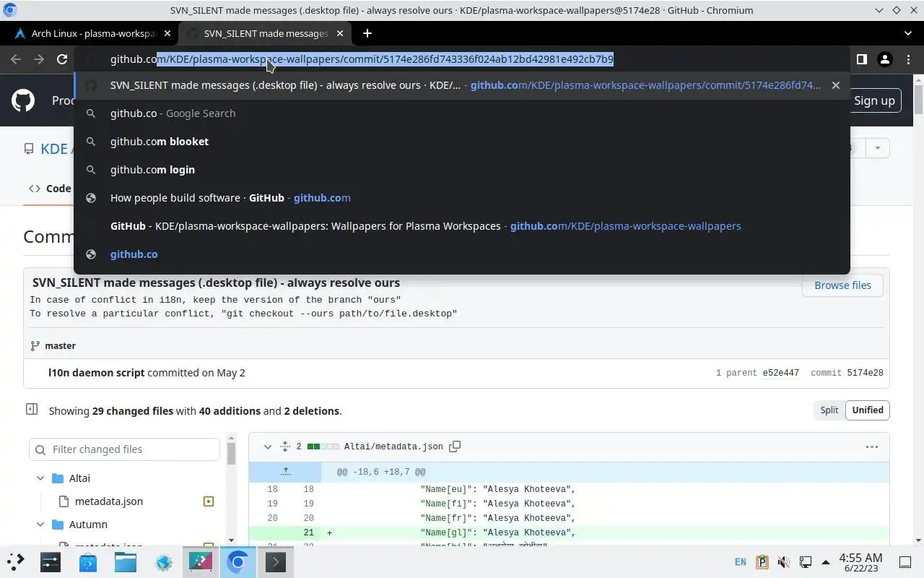Open the Dolphin file manager taskbar icon
924x578 pixels.
pyautogui.click(x=126, y=561)
